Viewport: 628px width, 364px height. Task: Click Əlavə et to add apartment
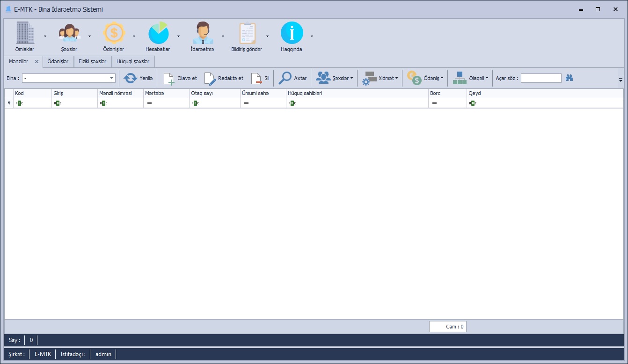pyautogui.click(x=180, y=78)
